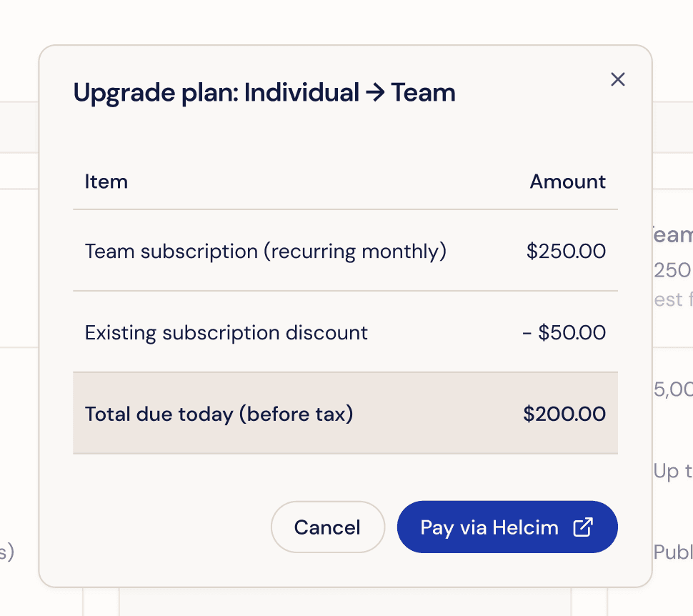Select the Existing subscription discount label
The height and width of the screenshot is (616, 693).
point(226,333)
